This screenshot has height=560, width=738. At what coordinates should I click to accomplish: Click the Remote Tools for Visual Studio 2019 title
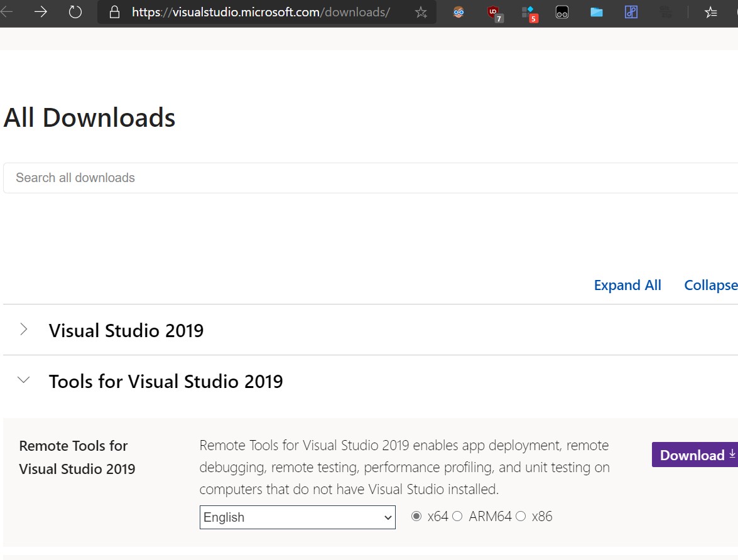[x=77, y=458]
